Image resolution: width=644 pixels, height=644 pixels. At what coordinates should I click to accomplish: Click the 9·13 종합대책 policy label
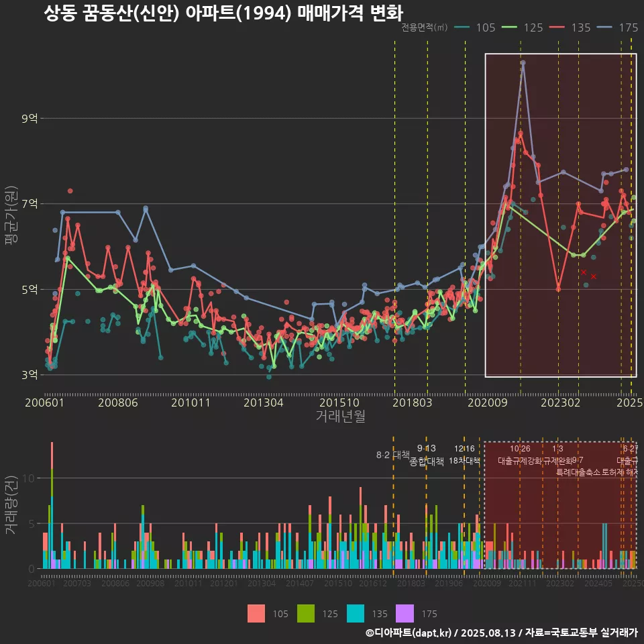427,455
